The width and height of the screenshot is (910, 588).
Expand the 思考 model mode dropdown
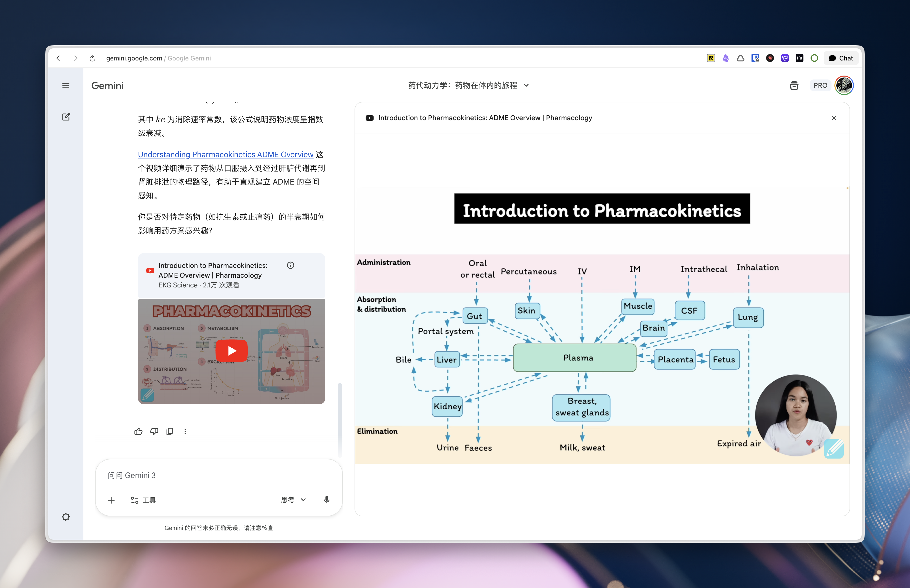[x=293, y=500]
